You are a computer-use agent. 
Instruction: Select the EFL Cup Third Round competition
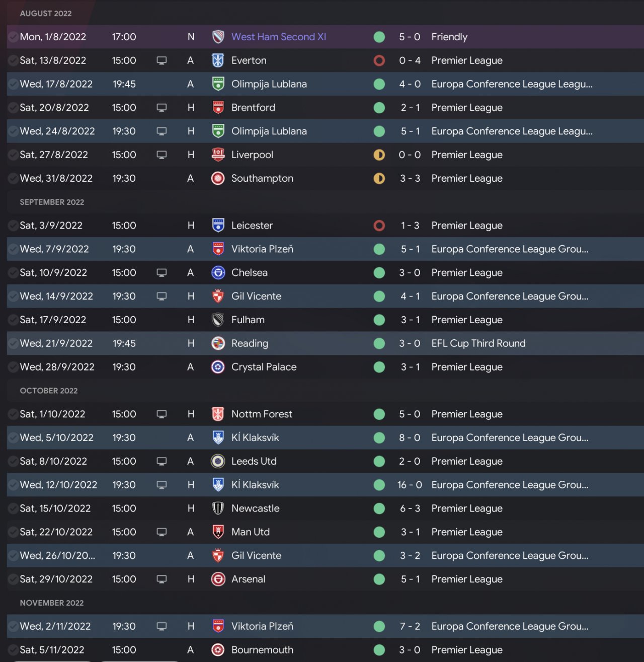[478, 343]
